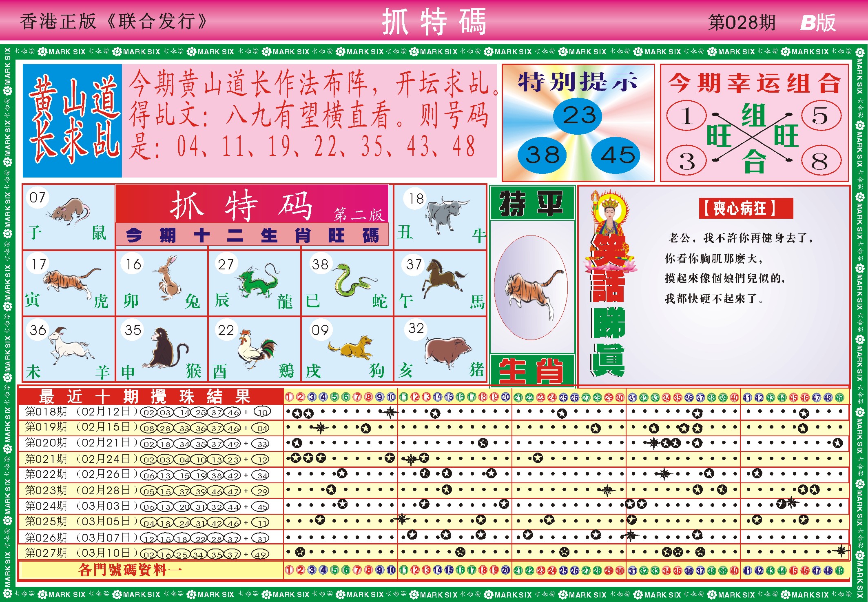Click blue circle with number 23
The width and height of the screenshot is (868, 602).
pos(577,116)
